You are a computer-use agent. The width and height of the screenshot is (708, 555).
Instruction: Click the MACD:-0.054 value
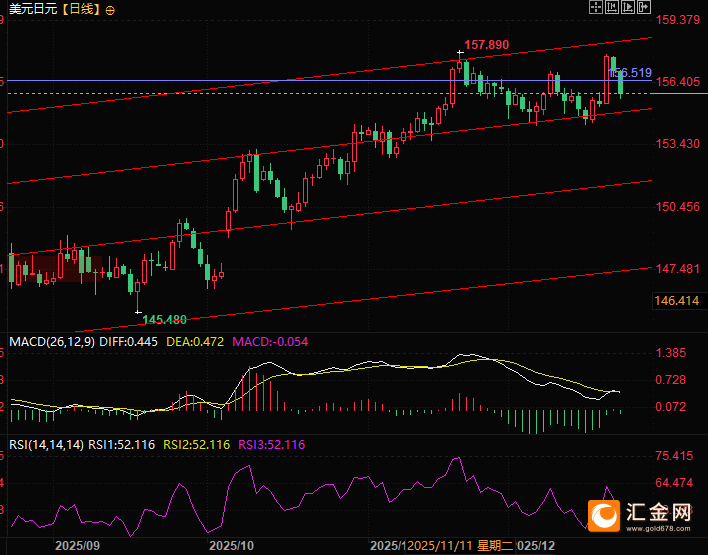(x=270, y=342)
